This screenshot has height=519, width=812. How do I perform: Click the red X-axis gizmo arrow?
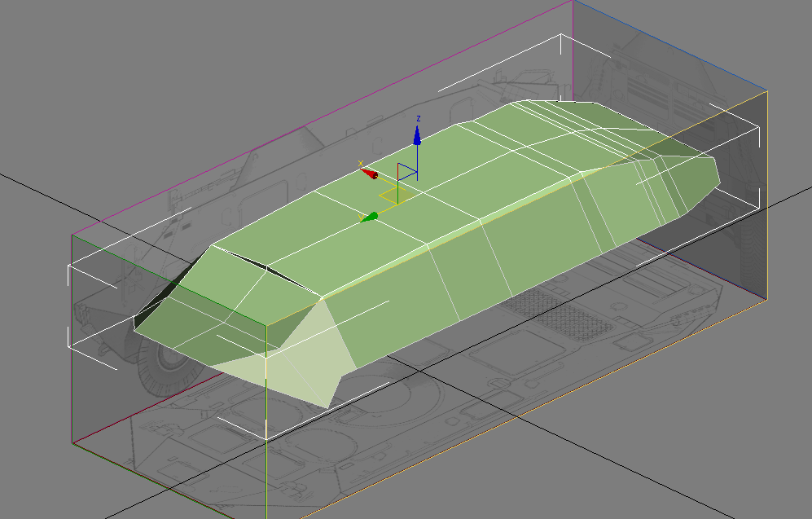pos(369,173)
